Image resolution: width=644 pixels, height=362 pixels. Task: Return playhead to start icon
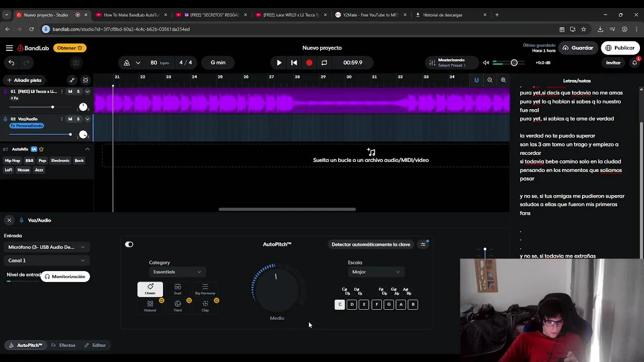coord(294,62)
